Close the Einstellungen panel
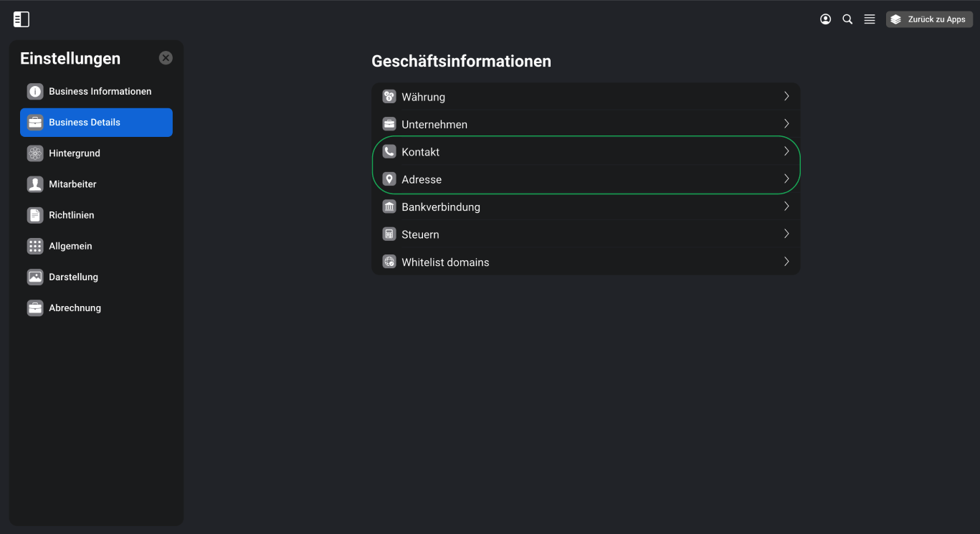The width and height of the screenshot is (980, 534). [166, 58]
